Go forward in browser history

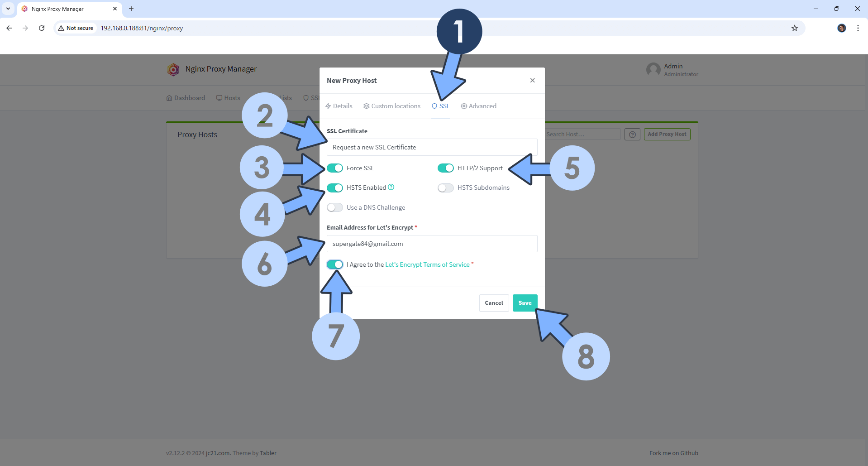coord(25,28)
